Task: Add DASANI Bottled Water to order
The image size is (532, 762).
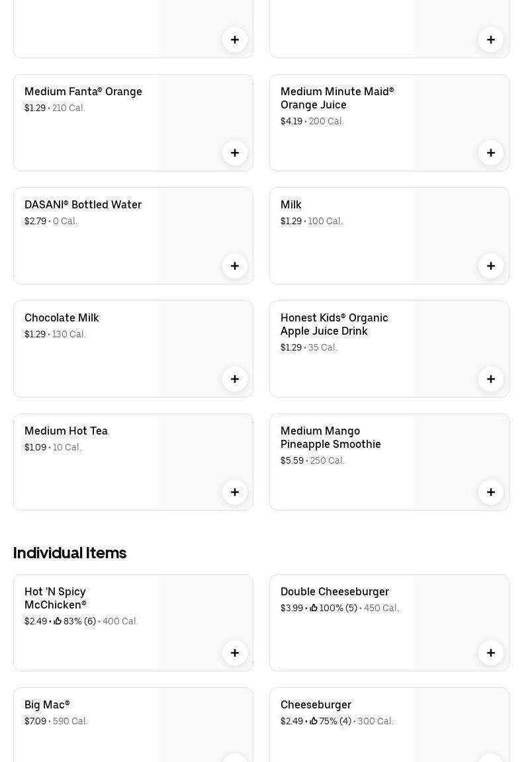Action: [x=235, y=266]
